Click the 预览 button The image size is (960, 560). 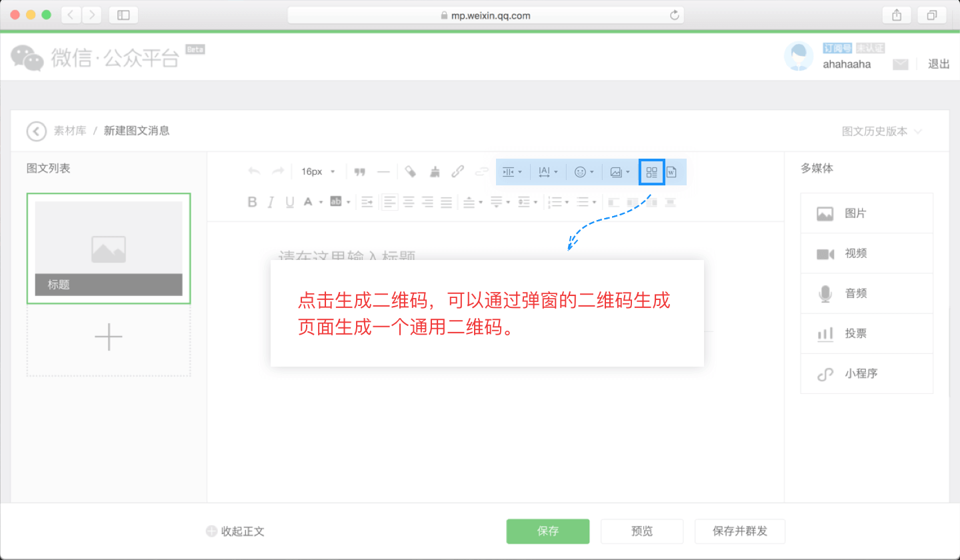coord(642,531)
